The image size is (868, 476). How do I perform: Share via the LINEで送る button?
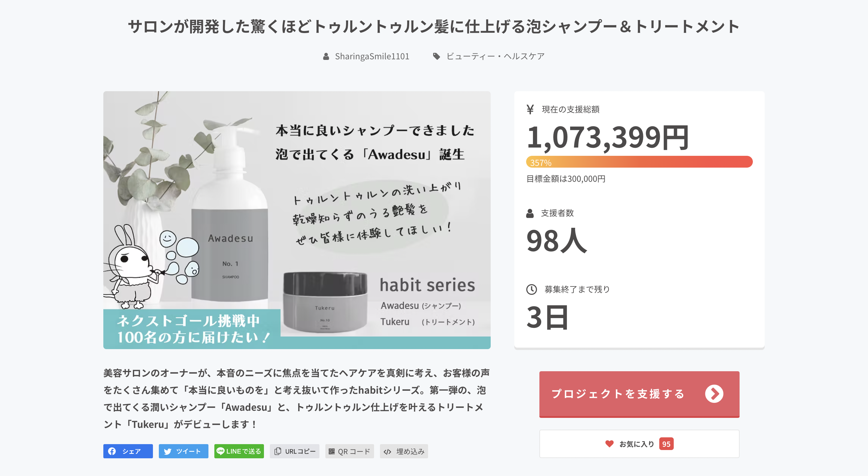point(239,451)
